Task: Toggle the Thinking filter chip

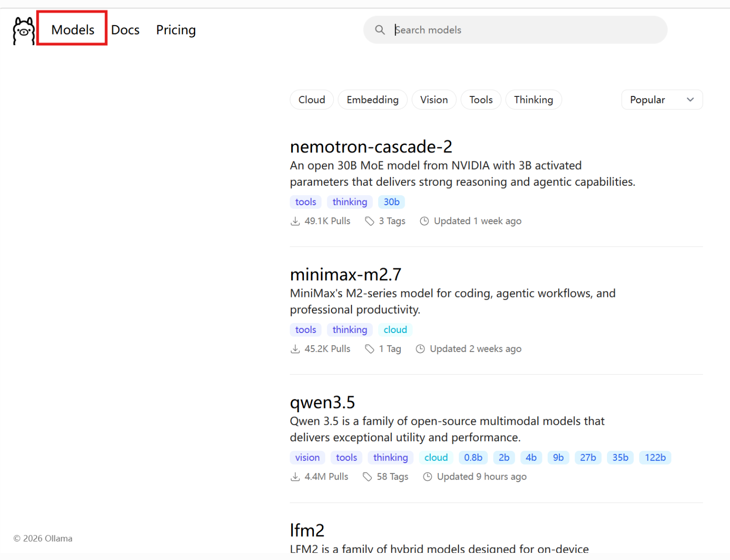Action: coord(533,100)
